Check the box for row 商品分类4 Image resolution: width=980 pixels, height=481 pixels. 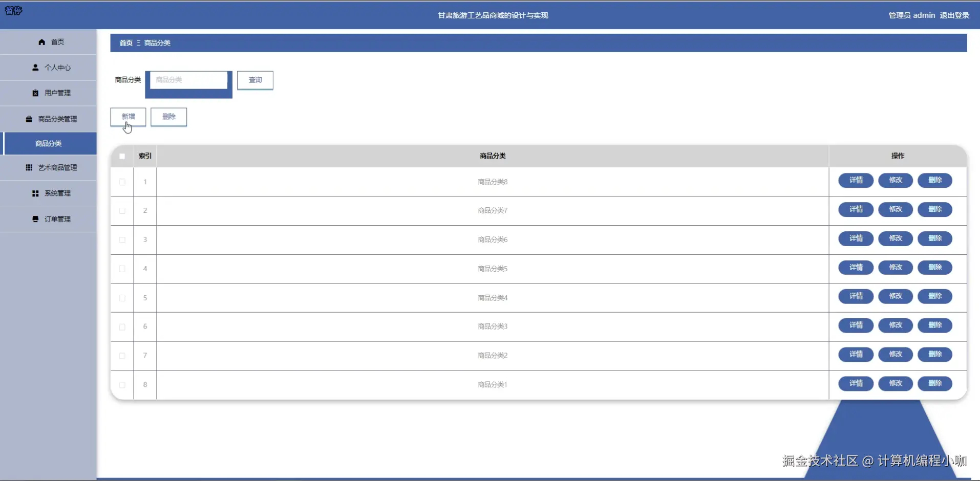pos(122,298)
